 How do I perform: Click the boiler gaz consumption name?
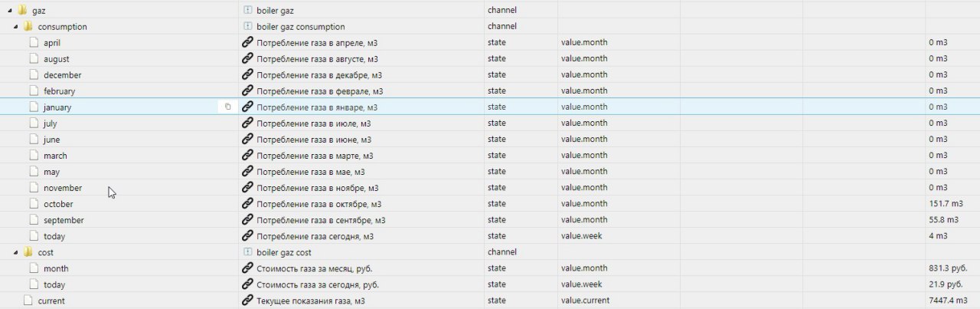pos(301,27)
